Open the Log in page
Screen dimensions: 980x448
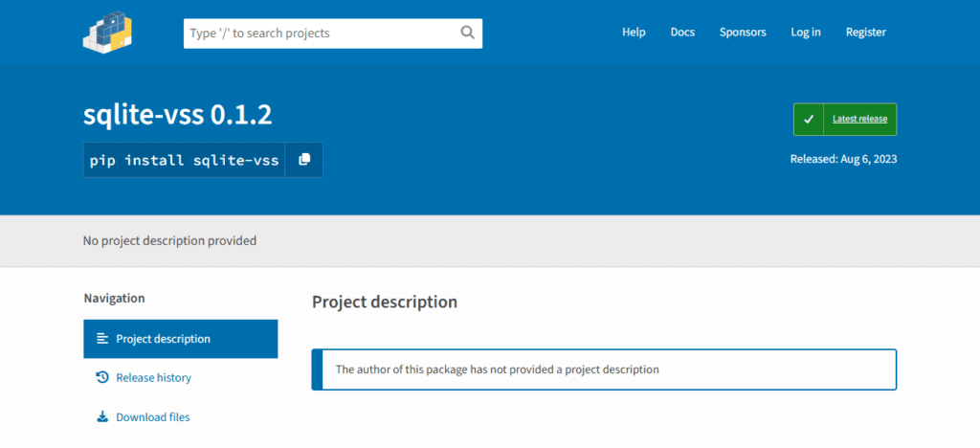pos(806,32)
